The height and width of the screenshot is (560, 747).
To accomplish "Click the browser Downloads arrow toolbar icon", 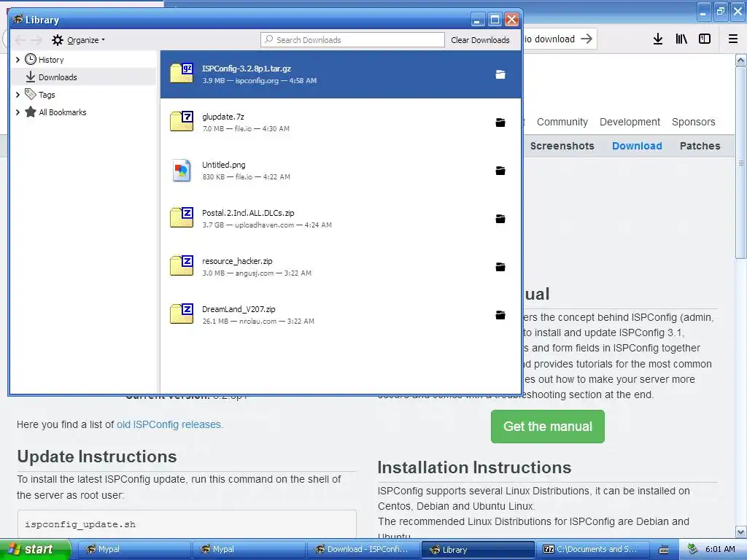I will [658, 39].
